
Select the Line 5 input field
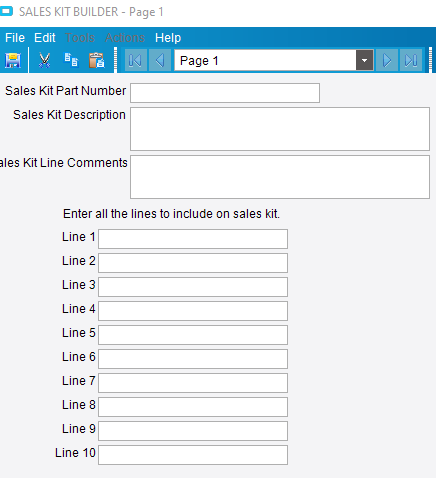click(x=193, y=335)
